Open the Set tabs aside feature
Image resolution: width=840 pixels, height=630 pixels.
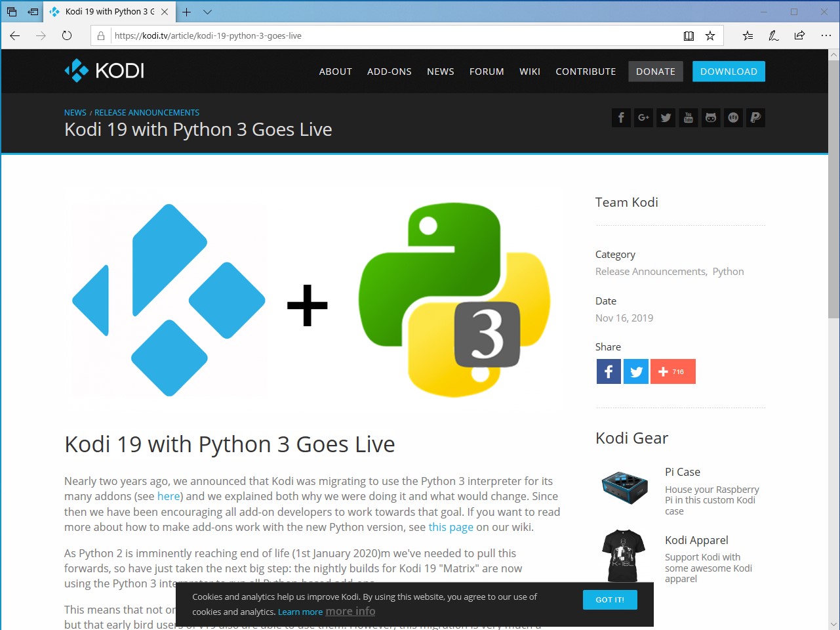[32, 11]
